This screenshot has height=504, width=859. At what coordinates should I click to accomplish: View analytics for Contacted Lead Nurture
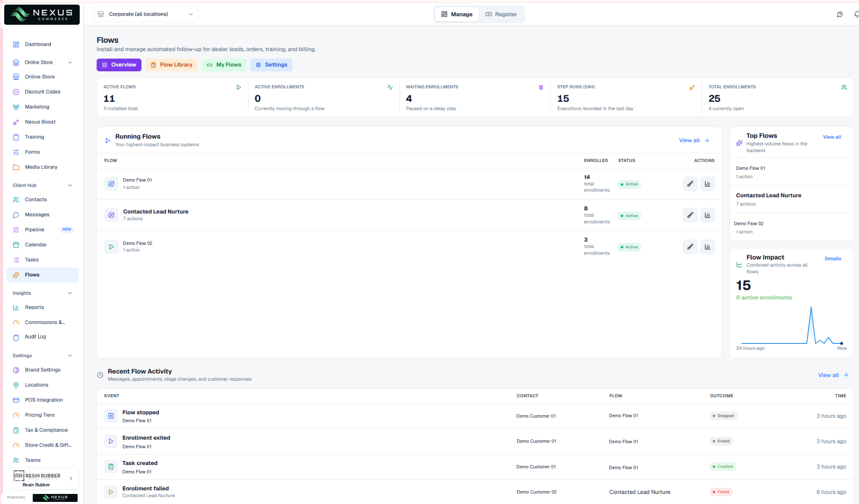[x=708, y=215]
